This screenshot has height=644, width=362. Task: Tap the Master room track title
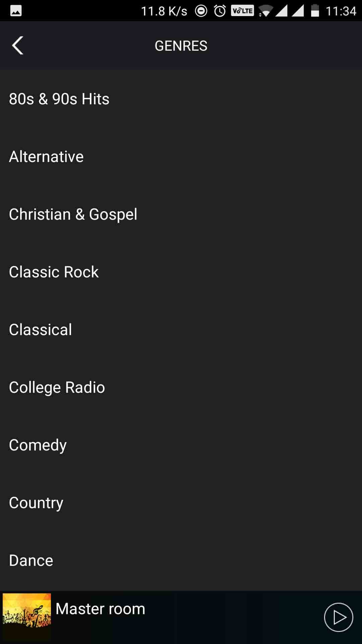coord(101,609)
